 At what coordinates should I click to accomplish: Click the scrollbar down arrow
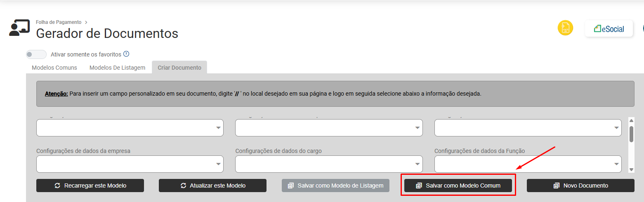pyautogui.click(x=631, y=169)
